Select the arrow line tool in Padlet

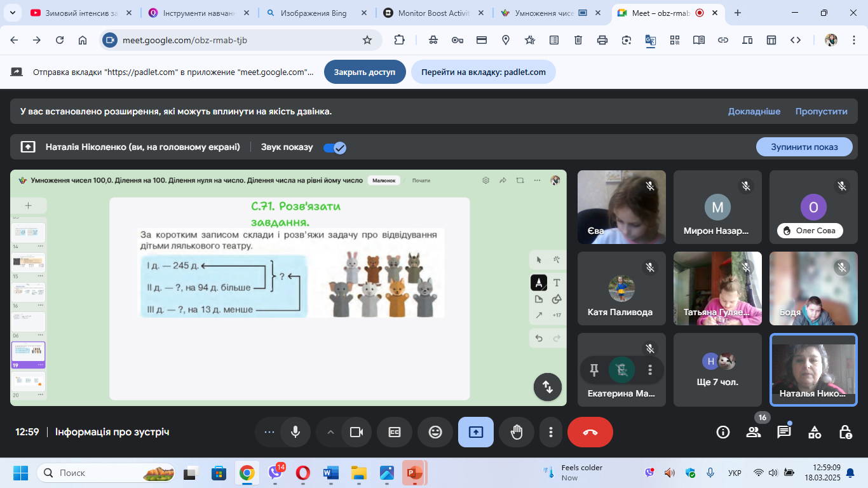(x=539, y=315)
